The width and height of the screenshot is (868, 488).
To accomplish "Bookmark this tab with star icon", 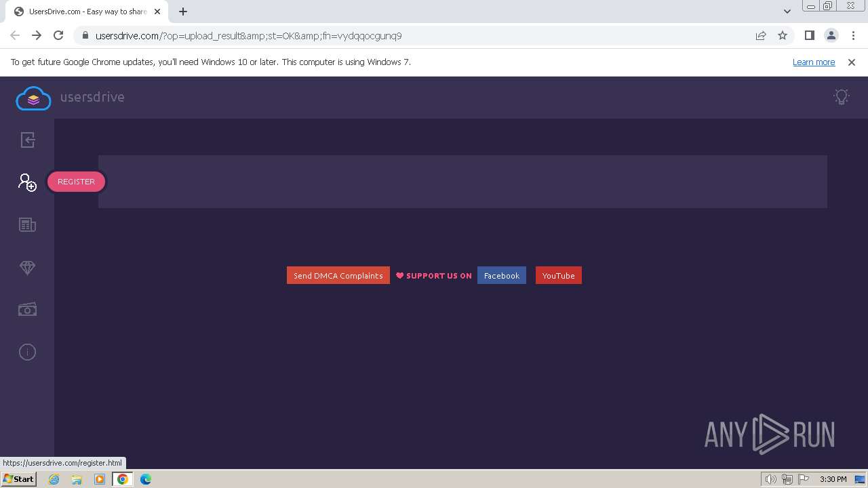I will pyautogui.click(x=783, y=36).
